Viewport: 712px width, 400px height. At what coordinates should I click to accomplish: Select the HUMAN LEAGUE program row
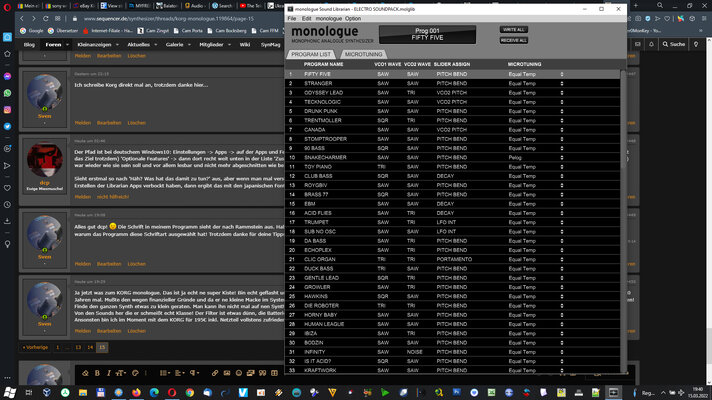tap(452, 324)
